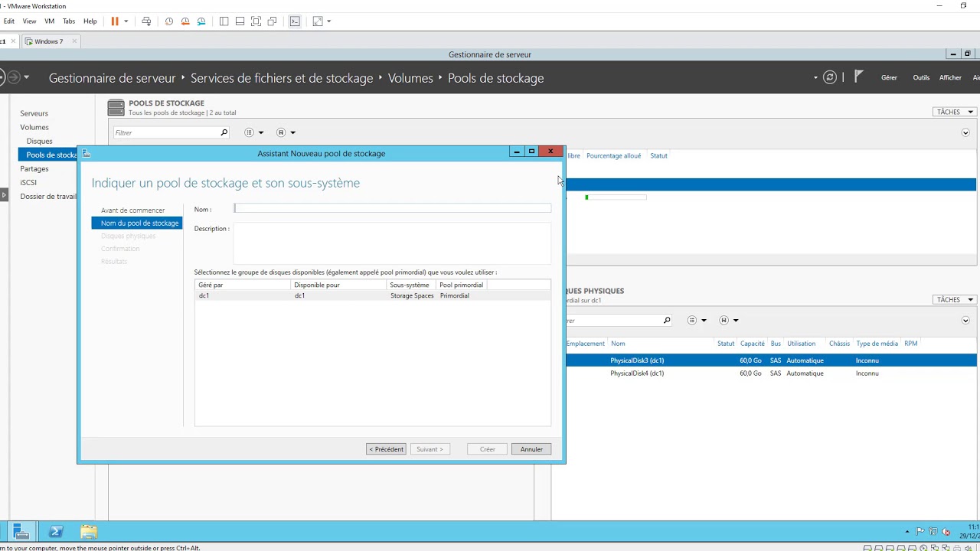Screen dimensions: 980x551
Task: Select the dc1 Primordial pool row in wizard
Action: [x=372, y=295]
